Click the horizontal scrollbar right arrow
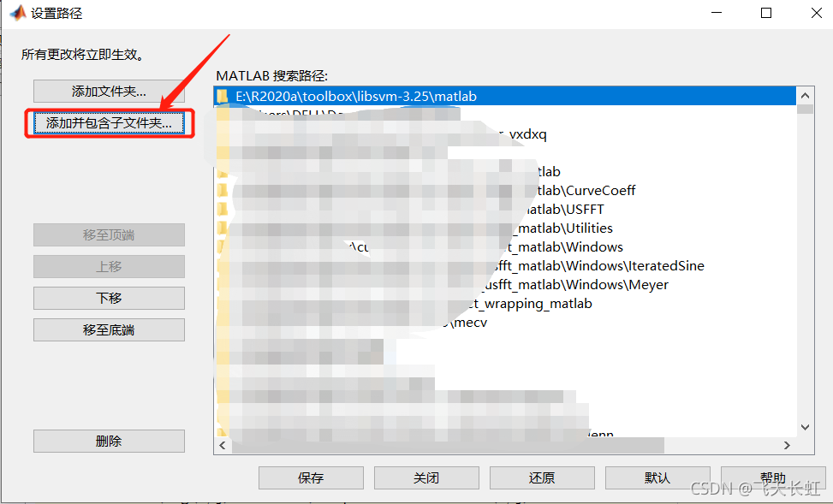The height and width of the screenshot is (504, 833). click(x=788, y=445)
